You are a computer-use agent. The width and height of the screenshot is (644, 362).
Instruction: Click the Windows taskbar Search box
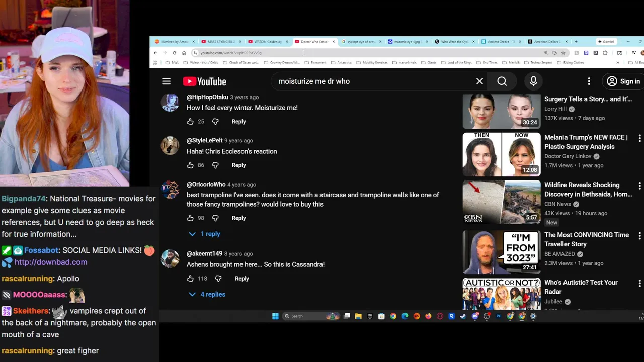[310, 316]
